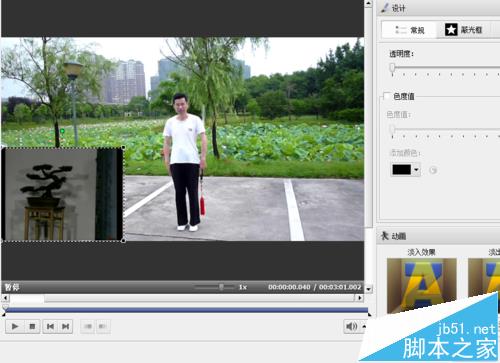Click the mark-out button beside the frame controls
The width and height of the screenshot is (500, 363).
[x=103, y=326]
